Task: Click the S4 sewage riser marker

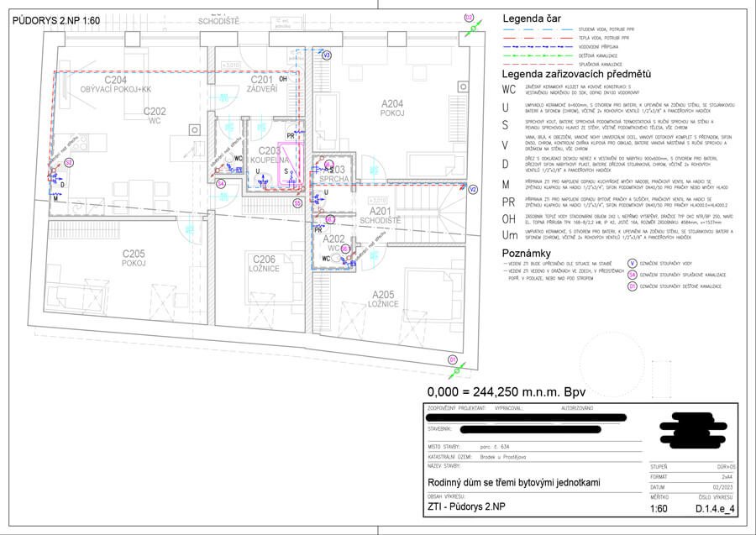Action: pyautogui.click(x=221, y=182)
